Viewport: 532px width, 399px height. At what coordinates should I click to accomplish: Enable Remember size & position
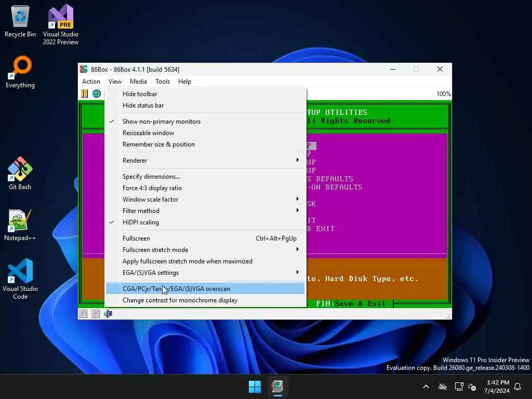[x=205, y=144]
